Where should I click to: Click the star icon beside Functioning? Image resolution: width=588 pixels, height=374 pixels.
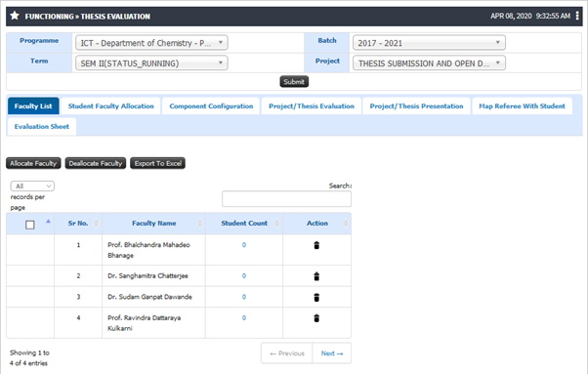[x=15, y=16]
